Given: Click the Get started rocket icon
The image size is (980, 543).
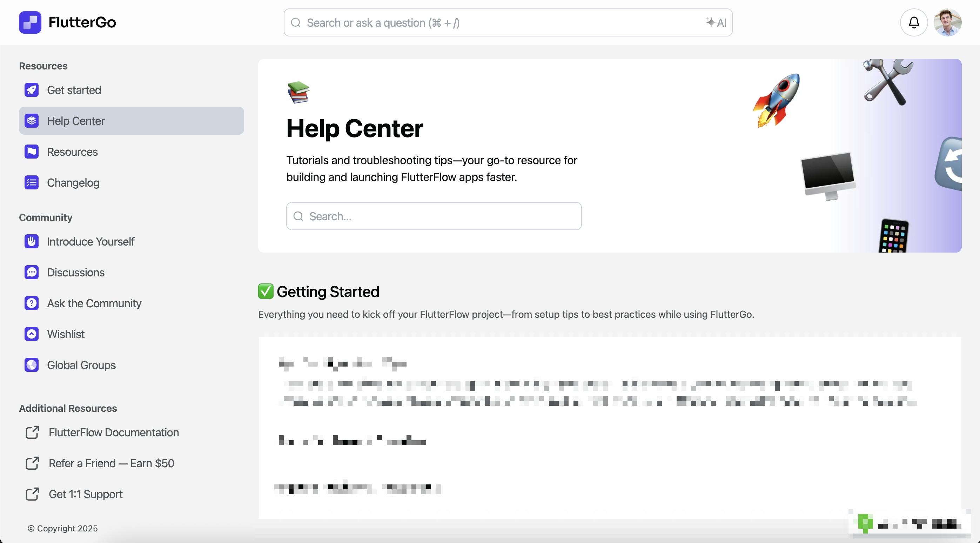Looking at the screenshot, I should [32, 90].
